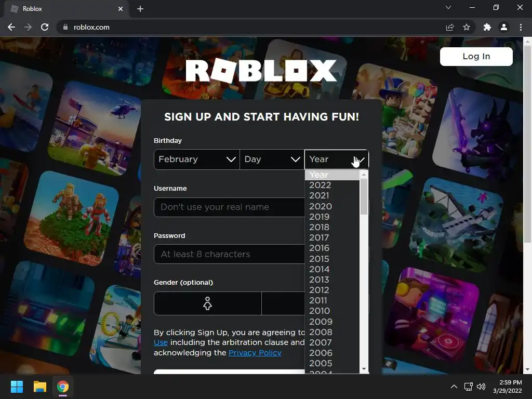Open the network tray icon
This screenshot has width=532, height=399.
(x=469, y=387)
